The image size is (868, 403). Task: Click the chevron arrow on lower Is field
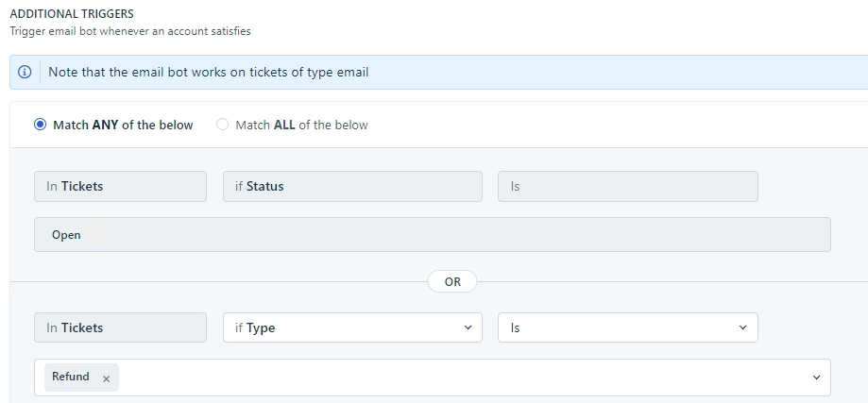click(x=743, y=327)
